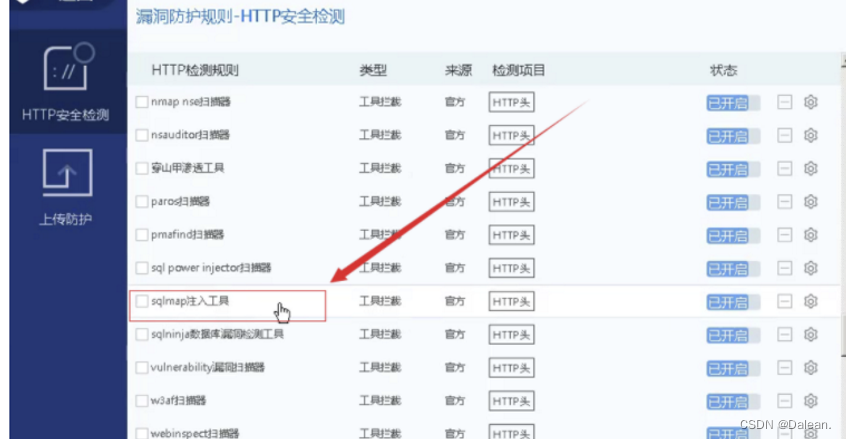Select the pmafind扫描器 checkbox
Viewport: 846px width, 439px height.
click(142, 235)
